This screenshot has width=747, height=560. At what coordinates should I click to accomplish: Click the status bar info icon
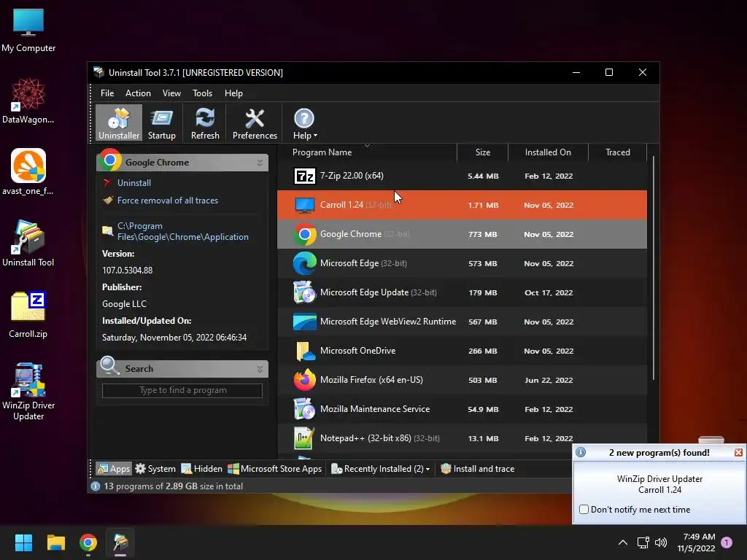point(96,486)
